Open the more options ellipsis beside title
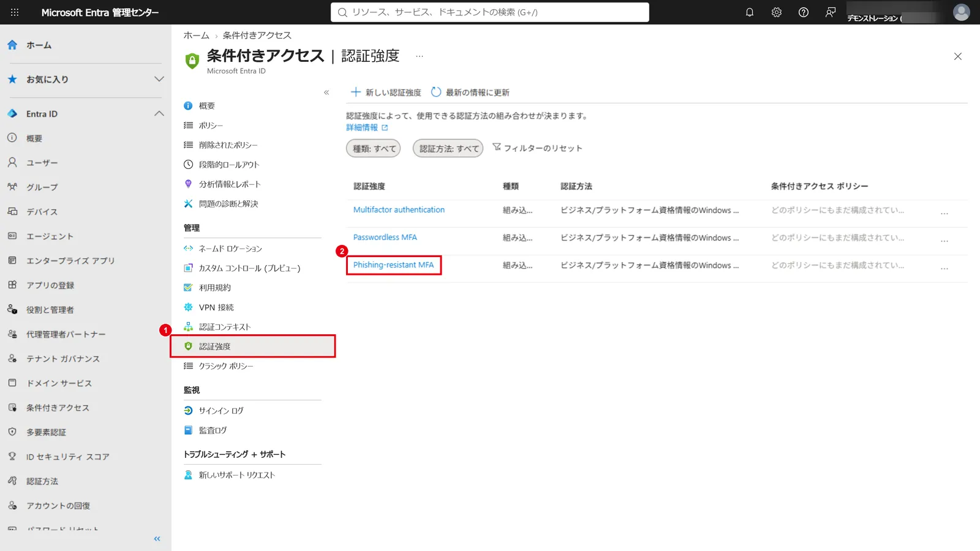Viewport: 980px width, 551px height. pos(420,56)
